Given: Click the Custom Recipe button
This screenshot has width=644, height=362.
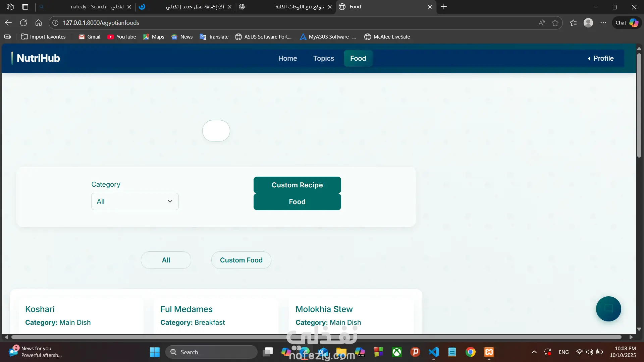Looking at the screenshot, I should pos(297,185).
